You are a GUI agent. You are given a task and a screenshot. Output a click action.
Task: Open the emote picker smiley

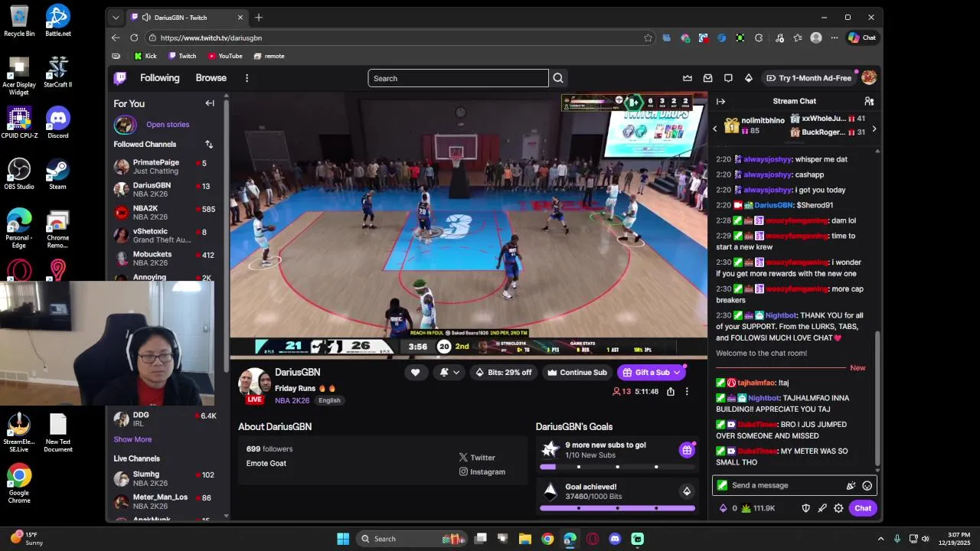point(867,485)
